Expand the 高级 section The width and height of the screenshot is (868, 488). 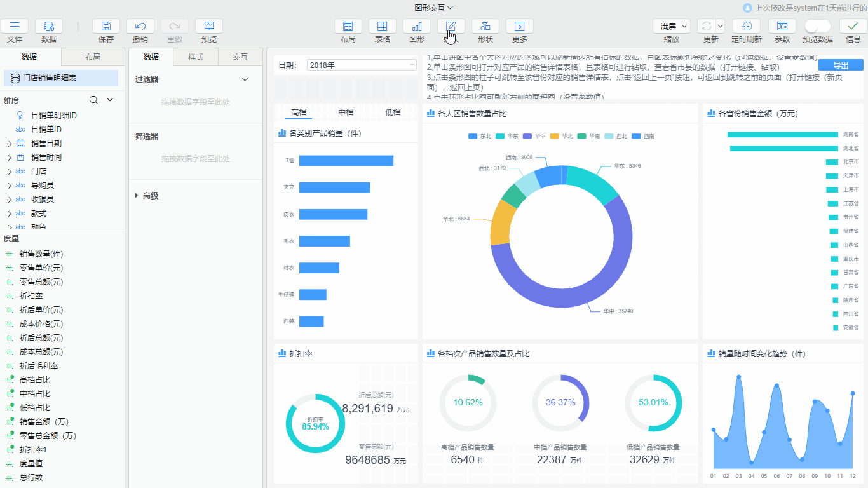pyautogui.click(x=150, y=196)
